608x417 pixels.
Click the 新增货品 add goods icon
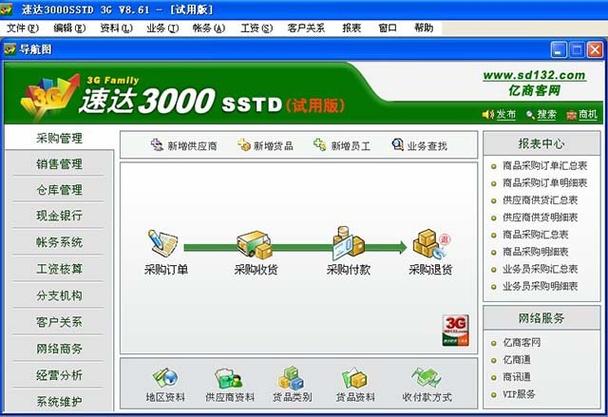[244, 145]
